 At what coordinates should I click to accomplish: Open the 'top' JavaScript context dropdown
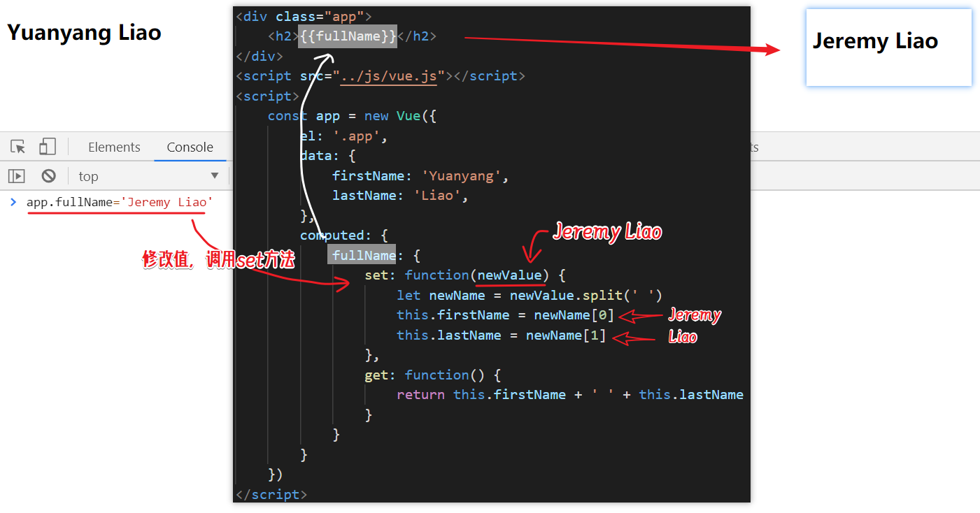pos(148,176)
